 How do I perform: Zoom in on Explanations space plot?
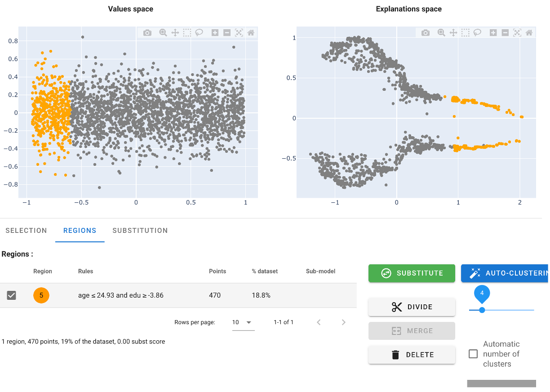493,33
